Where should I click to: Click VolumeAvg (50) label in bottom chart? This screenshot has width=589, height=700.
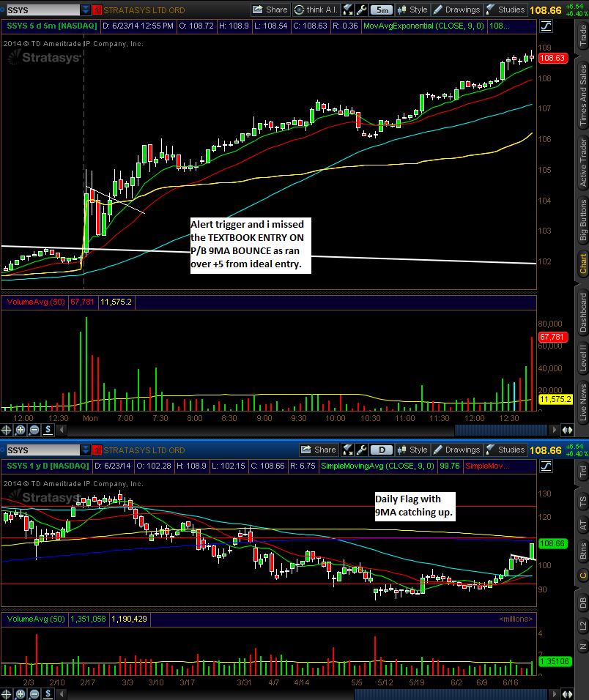click(x=36, y=619)
